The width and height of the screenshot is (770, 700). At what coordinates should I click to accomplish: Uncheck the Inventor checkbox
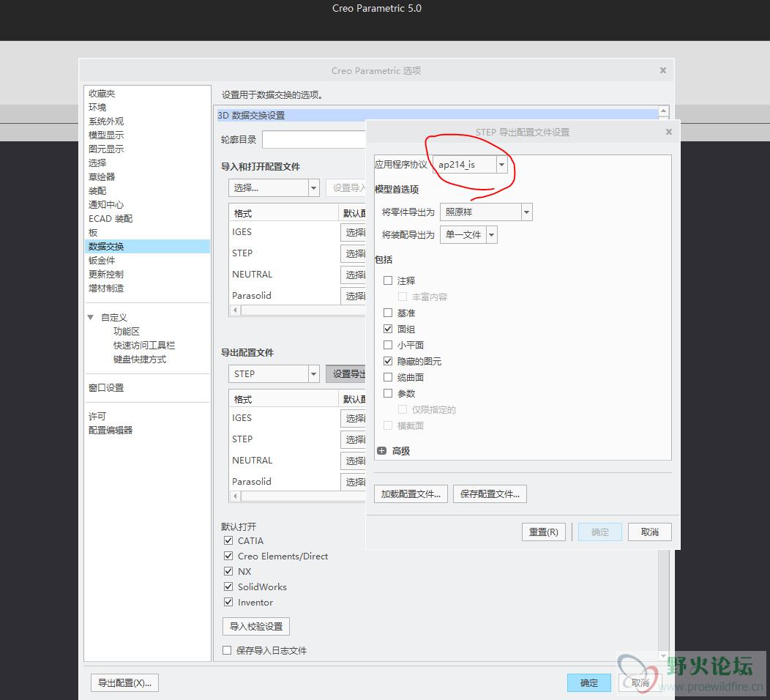tap(228, 602)
